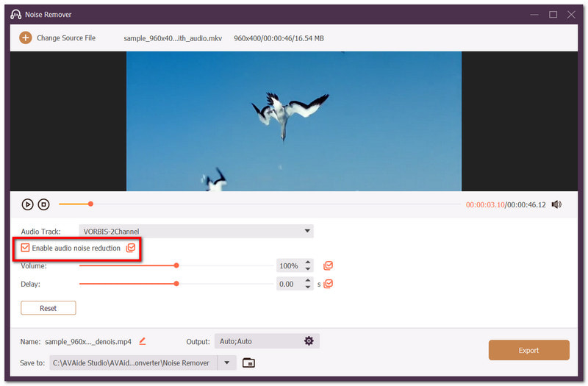
Task: Click the Volume slider handle
Action: click(176, 265)
